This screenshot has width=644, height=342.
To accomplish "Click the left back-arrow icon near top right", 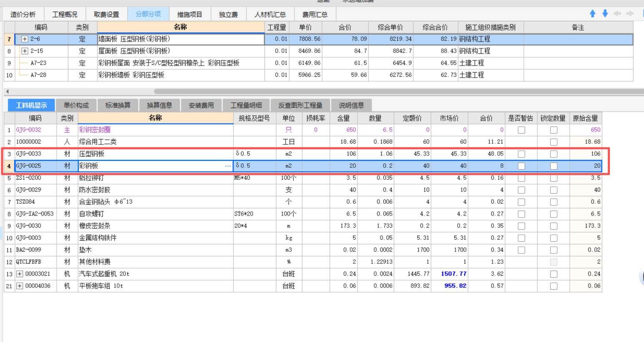I will (x=617, y=13).
